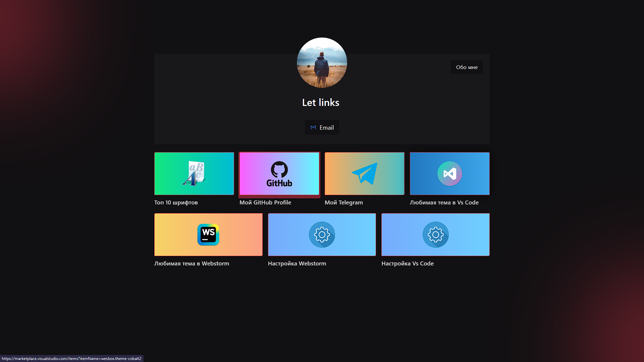The width and height of the screenshot is (644, 362).
Task: Open the Обо мне button
Action: [467, 67]
